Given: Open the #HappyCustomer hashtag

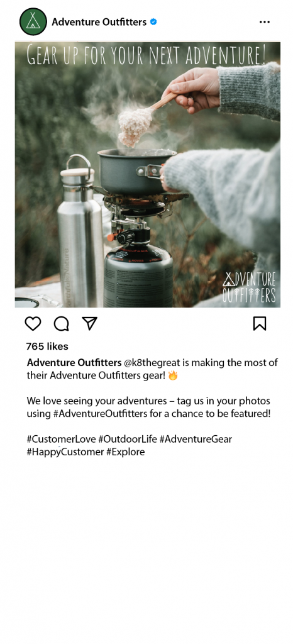Looking at the screenshot, I should [x=65, y=452].
